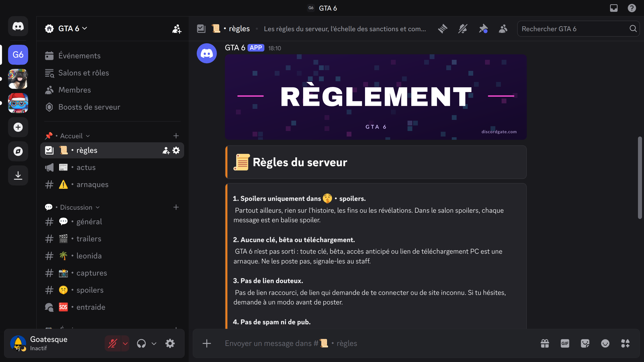Open Membres list

pos(112,90)
